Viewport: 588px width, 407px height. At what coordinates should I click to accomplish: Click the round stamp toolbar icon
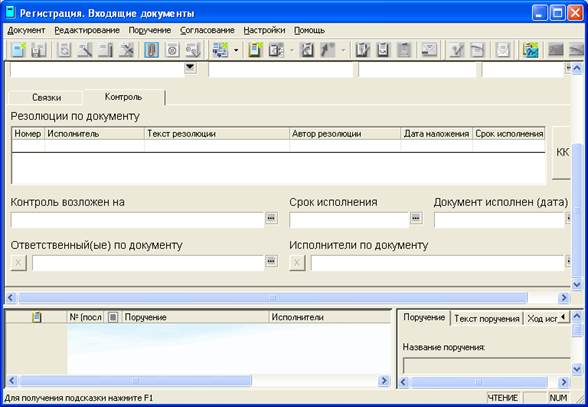point(172,50)
